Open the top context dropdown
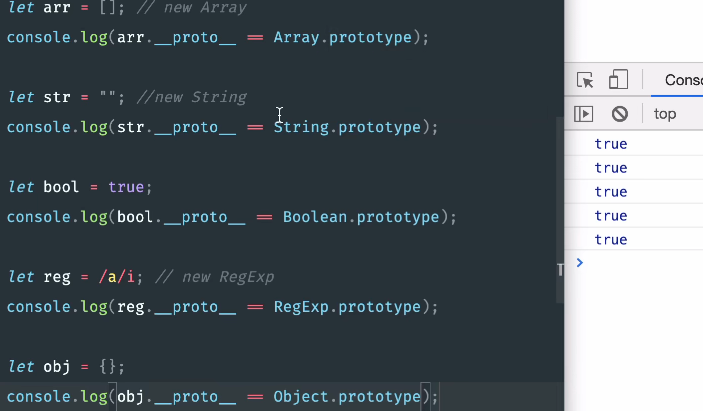The height and width of the screenshot is (411, 703). pyautogui.click(x=665, y=114)
